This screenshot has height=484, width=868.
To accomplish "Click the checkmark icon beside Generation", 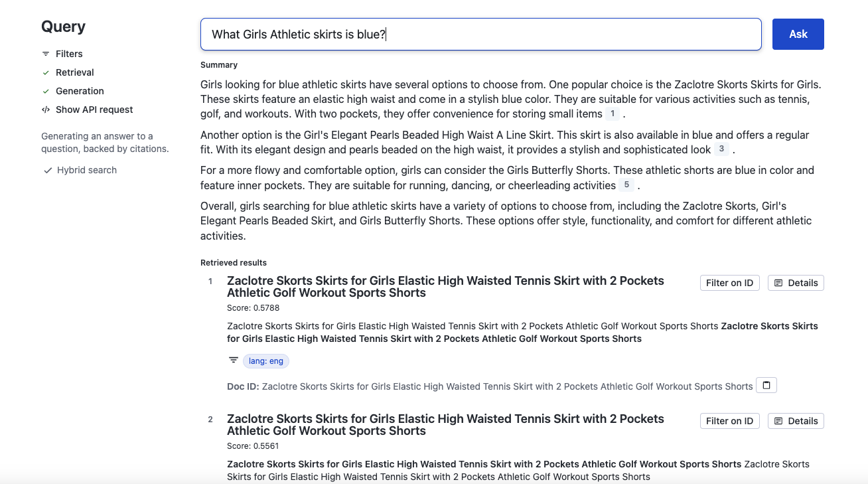I will (46, 91).
